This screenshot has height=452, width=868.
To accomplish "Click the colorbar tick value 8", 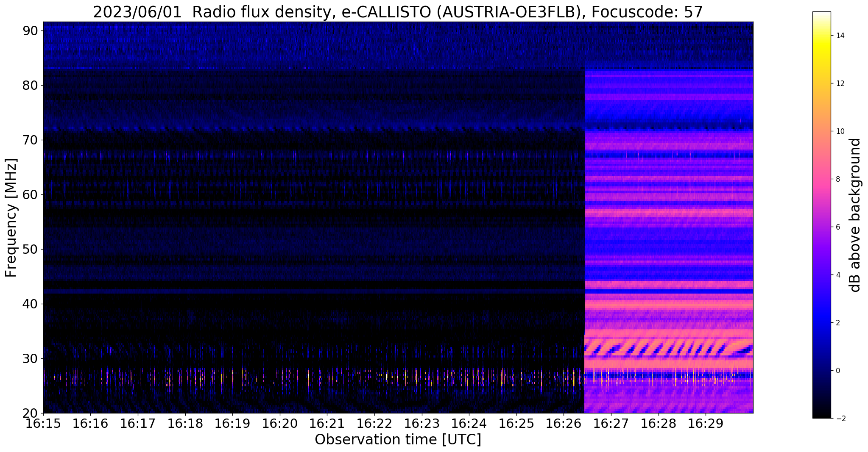I will point(838,179).
